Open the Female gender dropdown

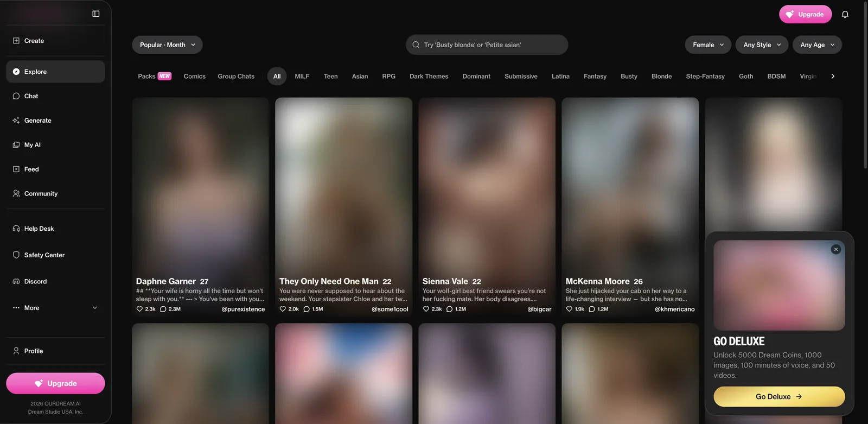[x=708, y=45]
